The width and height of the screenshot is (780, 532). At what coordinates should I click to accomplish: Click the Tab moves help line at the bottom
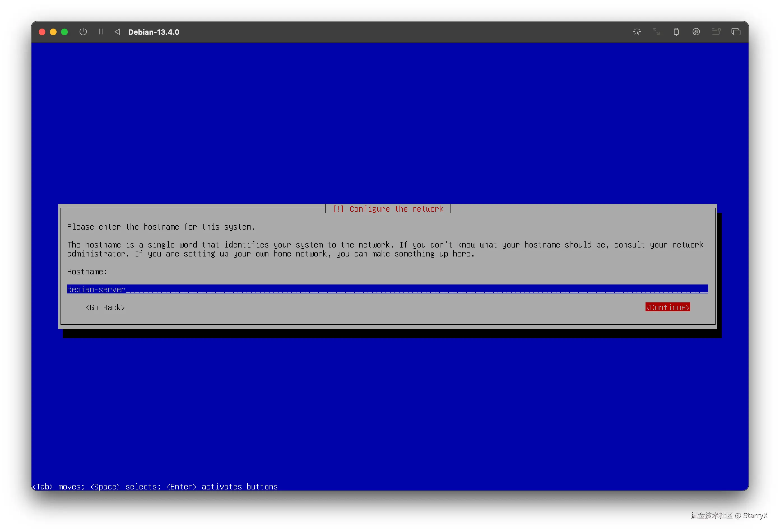(x=155, y=486)
